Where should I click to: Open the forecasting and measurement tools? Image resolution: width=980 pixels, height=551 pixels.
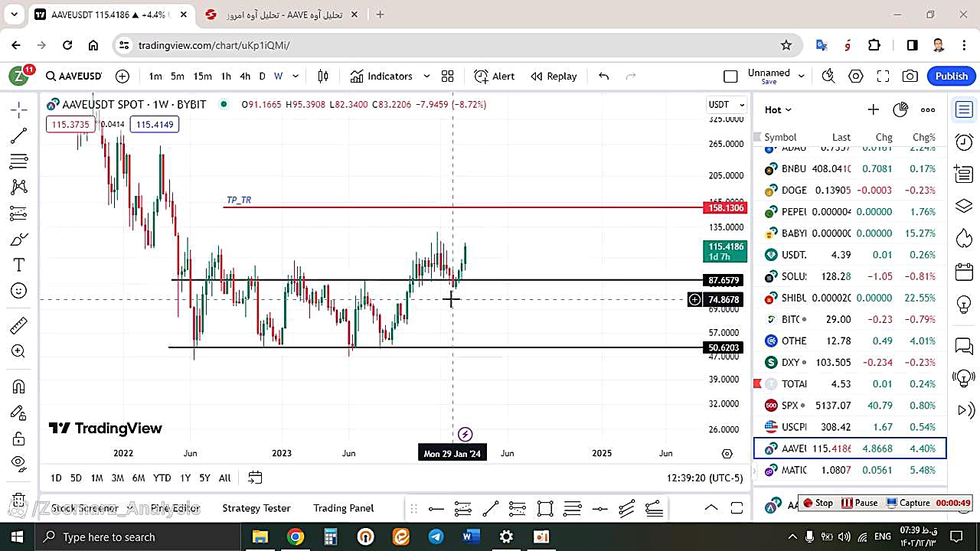click(19, 213)
